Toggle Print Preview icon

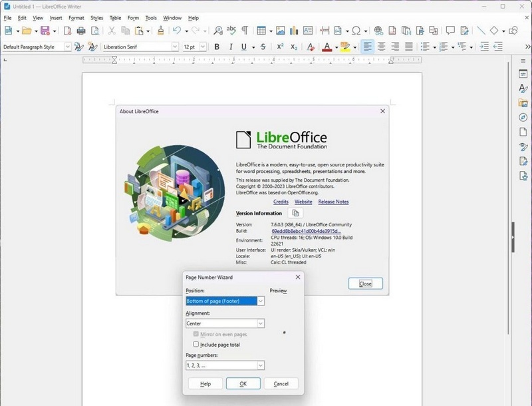[95, 31]
